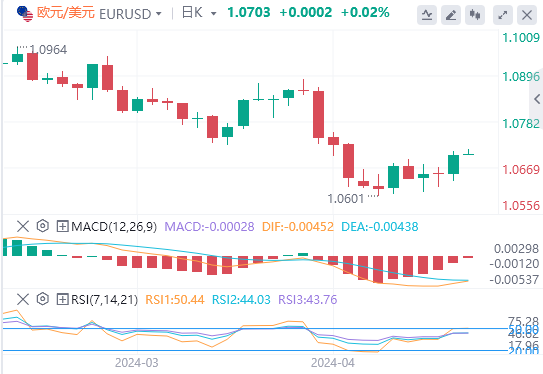
Task: Click the MACD(12,26,9) label
Action: pos(114,226)
